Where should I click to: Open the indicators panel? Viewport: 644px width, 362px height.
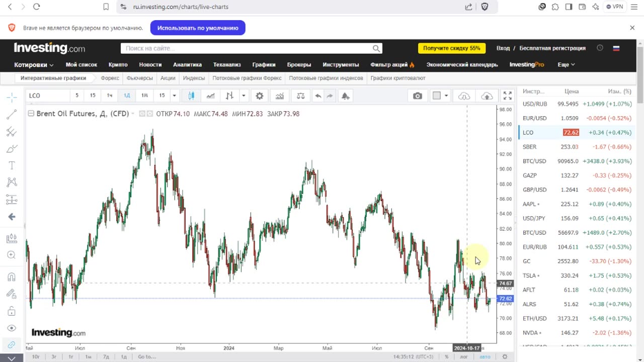tap(280, 96)
